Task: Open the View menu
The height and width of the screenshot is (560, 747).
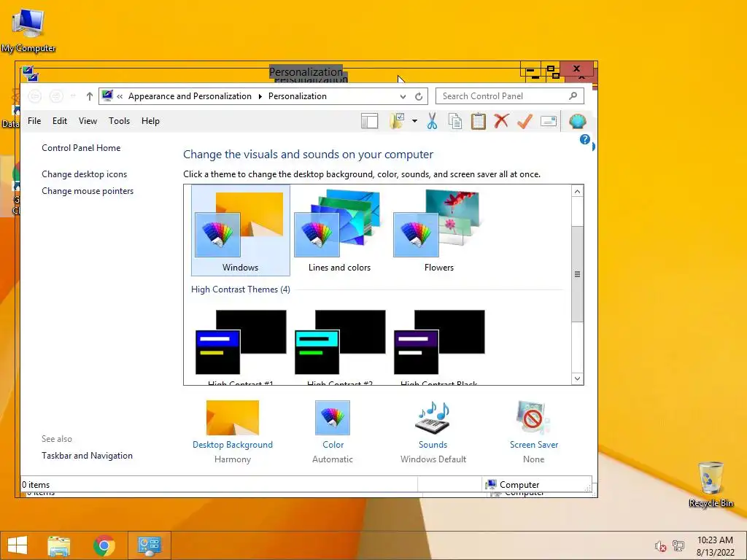Action: click(88, 121)
